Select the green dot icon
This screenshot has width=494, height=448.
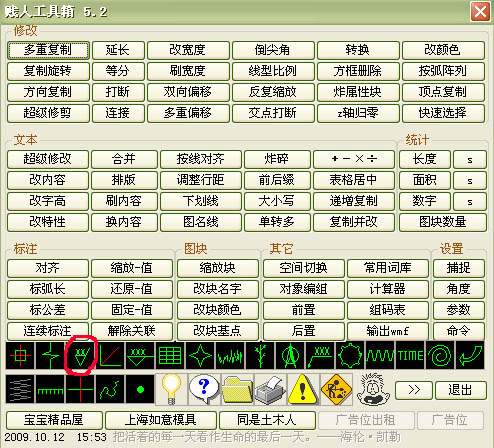click(140, 389)
